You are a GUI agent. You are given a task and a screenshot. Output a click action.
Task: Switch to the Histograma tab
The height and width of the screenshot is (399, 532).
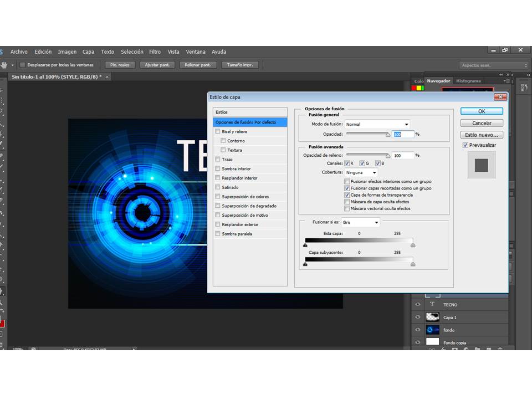coord(468,81)
